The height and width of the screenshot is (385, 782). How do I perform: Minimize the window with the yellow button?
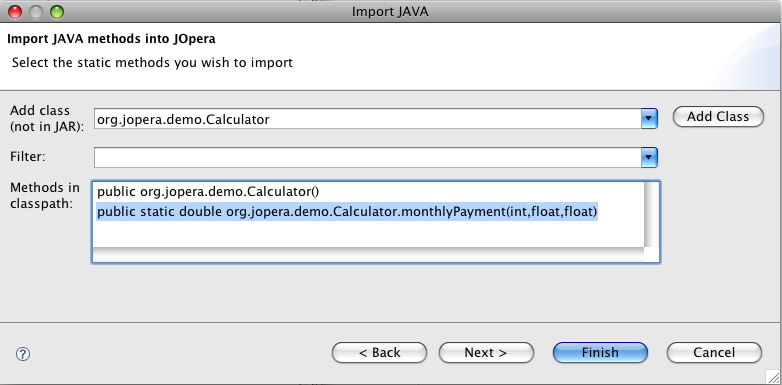36,11
